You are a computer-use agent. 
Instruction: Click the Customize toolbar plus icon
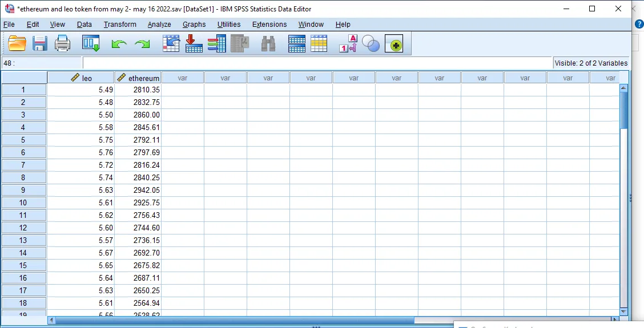[394, 44]
